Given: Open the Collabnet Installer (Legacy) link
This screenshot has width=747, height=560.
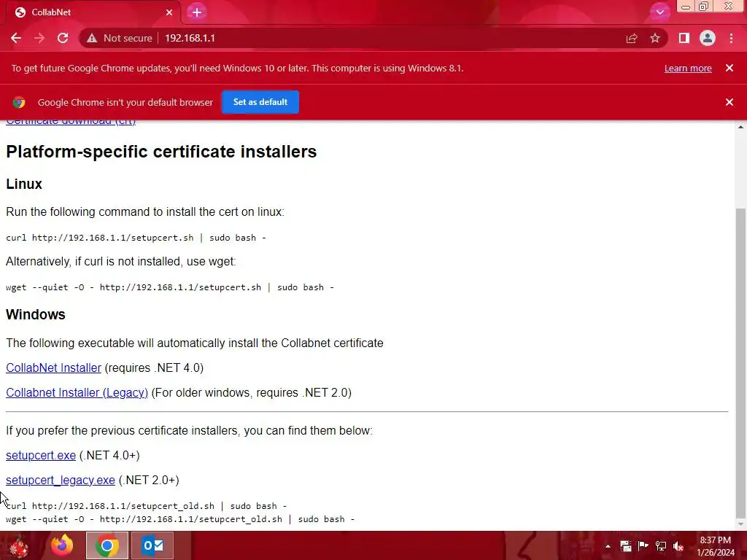Looking at the screenshot, I should (77, 392).
